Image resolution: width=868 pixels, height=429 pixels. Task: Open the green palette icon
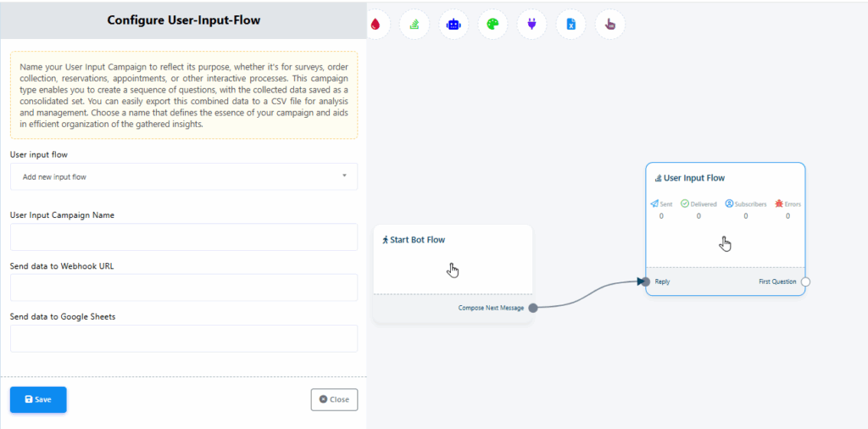pyautogui.click(x=492, y=25)
